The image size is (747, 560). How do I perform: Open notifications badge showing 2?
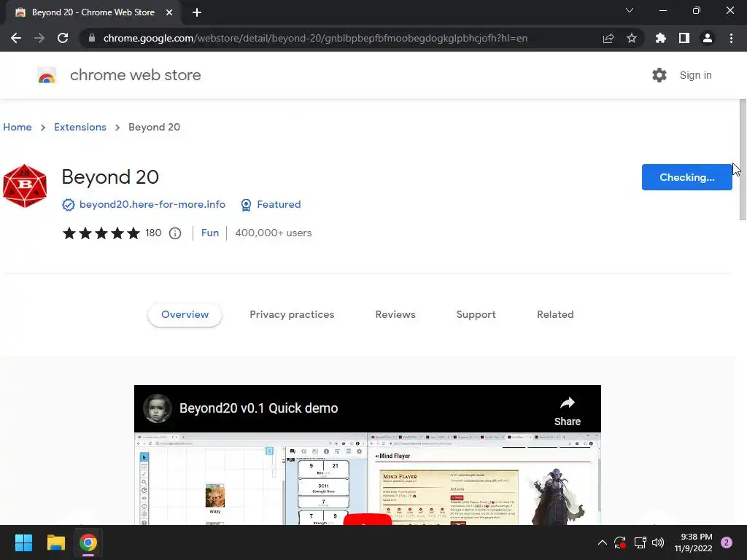pos(727,542)
